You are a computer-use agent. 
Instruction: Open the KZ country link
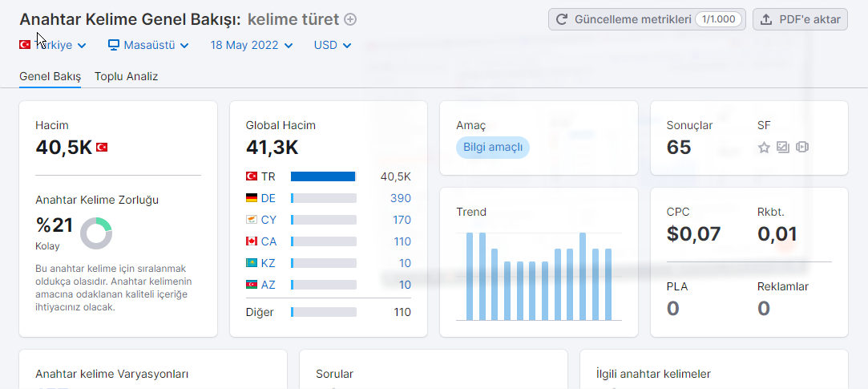pyautogui.click(x=268, y=262)
